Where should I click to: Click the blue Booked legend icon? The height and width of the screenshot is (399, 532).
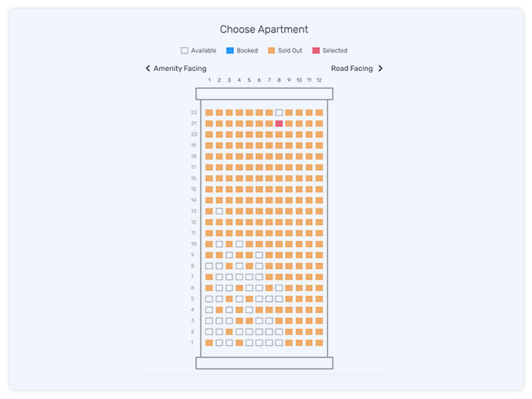point(230,50)
